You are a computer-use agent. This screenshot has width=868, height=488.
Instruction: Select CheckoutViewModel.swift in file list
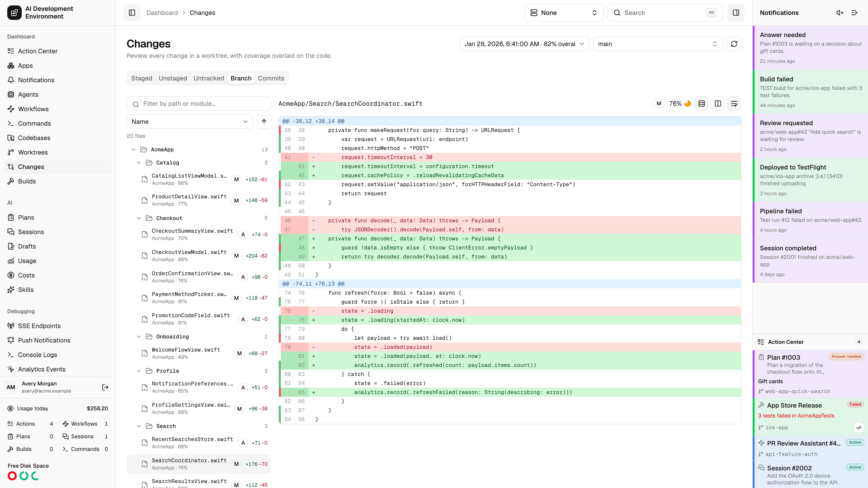(x=199, y=256)
